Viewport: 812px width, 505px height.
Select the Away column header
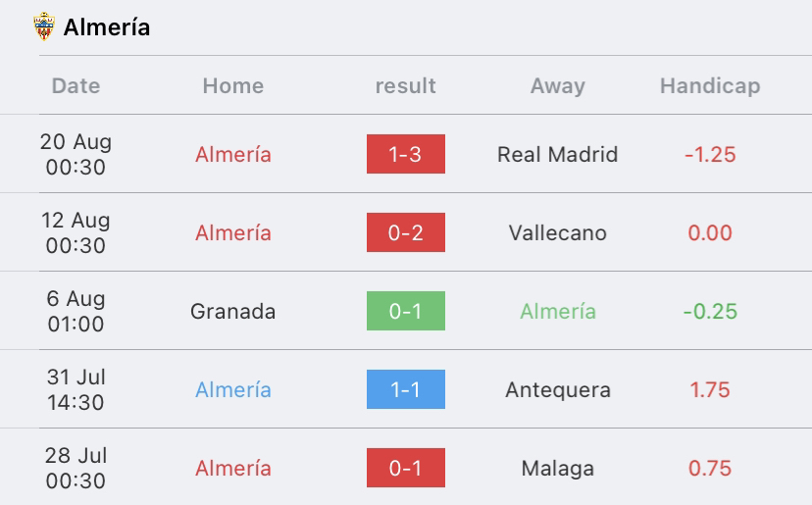point(558,86)
